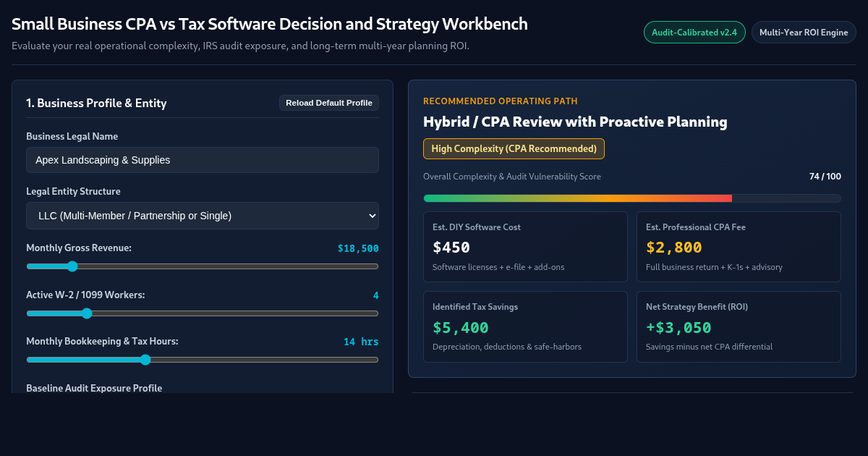Image resolution: width=868 pixels, height=456 pixels.
Task: Click 'Overall Complexity & Audit Vulnerability Score' label
Action: (512, 177)
